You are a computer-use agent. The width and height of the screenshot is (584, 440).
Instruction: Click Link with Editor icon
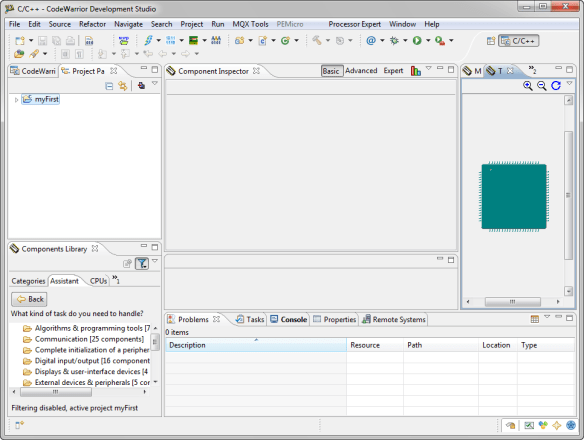123,86
